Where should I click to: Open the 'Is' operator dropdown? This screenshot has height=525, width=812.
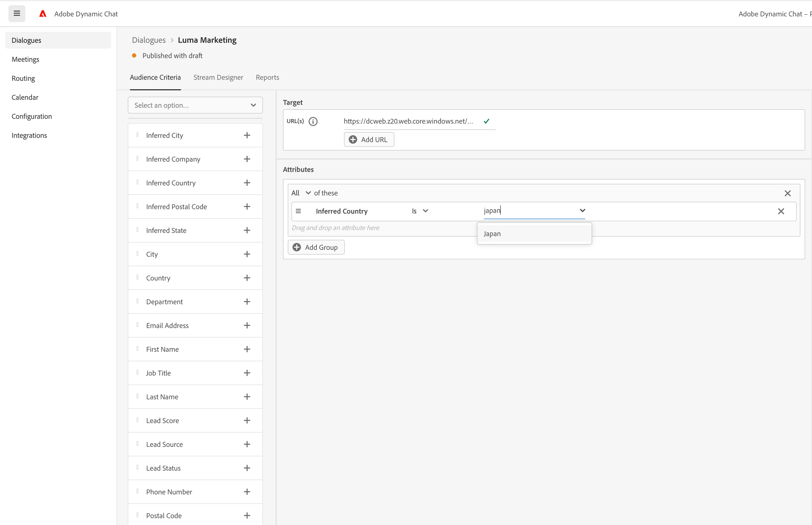tap(420, 211)
